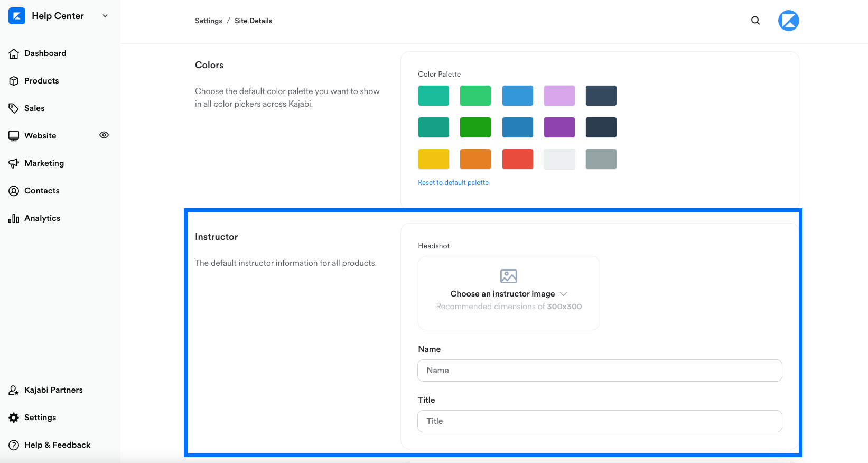Click the Color Palette label
Image resolution: width=868 pixels, height=463 pixels.
point(440,74)
